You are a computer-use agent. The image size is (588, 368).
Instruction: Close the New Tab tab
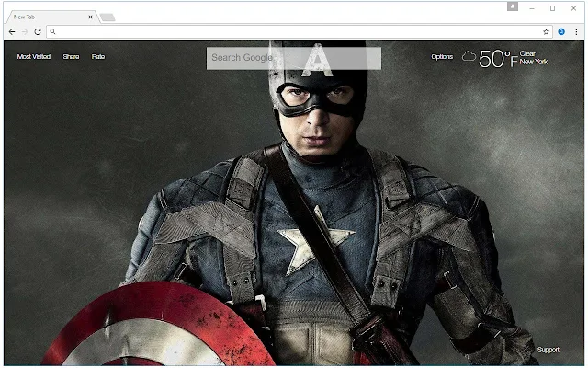tap(90, 17)
